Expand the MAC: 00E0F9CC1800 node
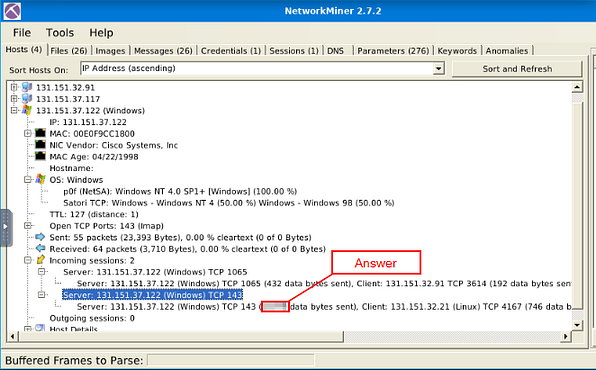This screenshot has width=596, height=370. point(28,133)
